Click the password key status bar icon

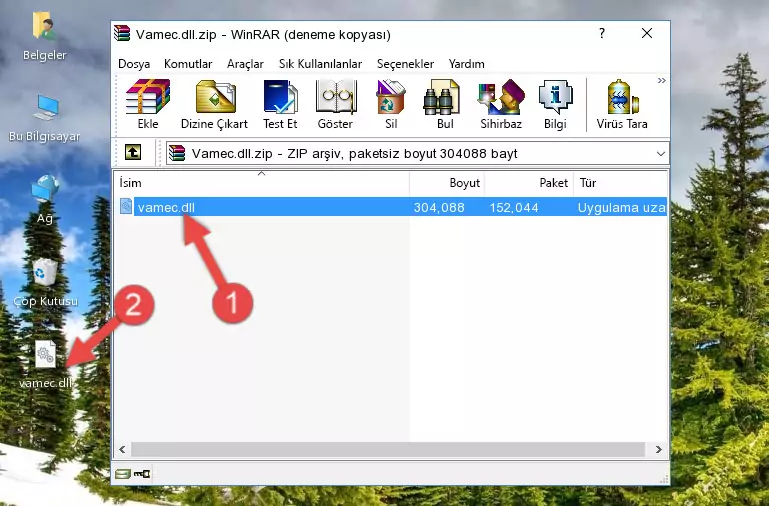(x=142, y=474)
